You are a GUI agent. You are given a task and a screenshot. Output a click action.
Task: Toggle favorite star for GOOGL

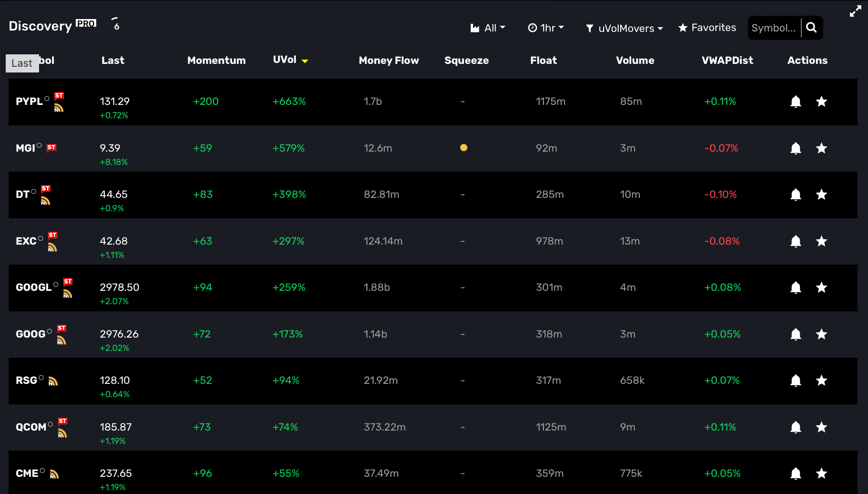click(821, 288)
